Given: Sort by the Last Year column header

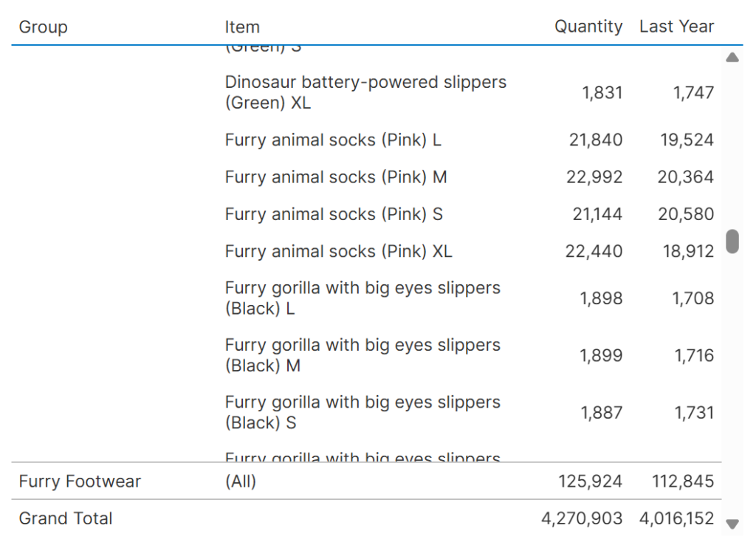Looking at the screenshot, I should click(x=676, y=27).
